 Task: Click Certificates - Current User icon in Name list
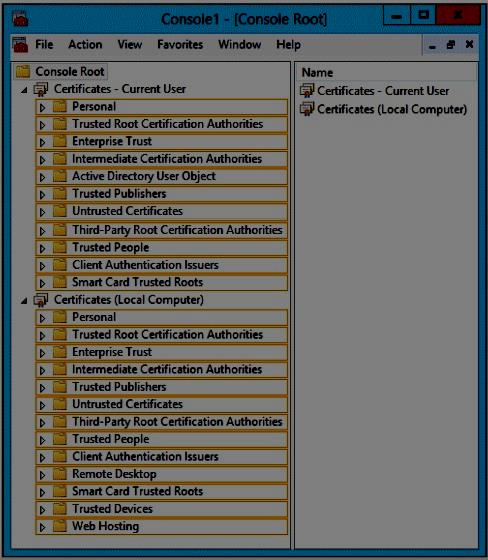307,91
